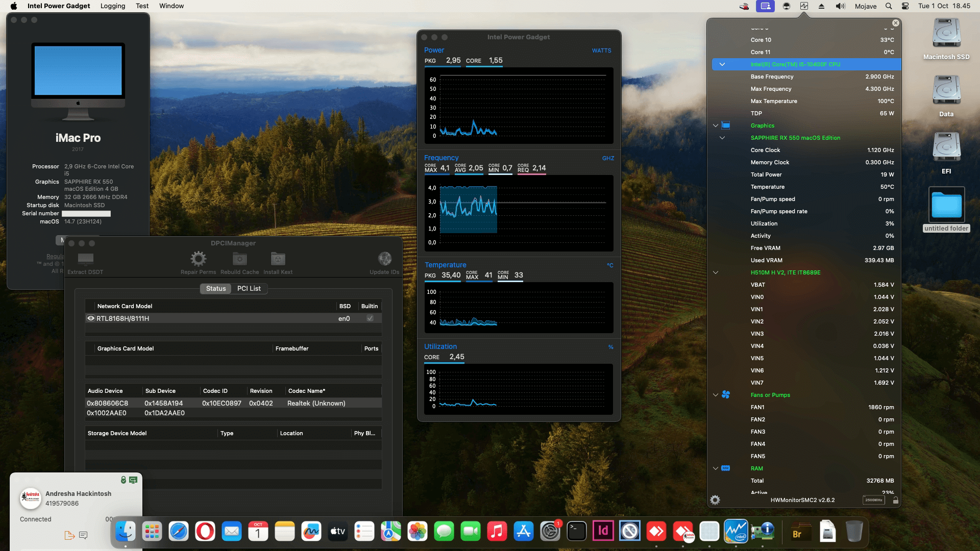Open Opera browser from the Dock
This screenshot has height=551, width=980.
[x=205, y=532]
